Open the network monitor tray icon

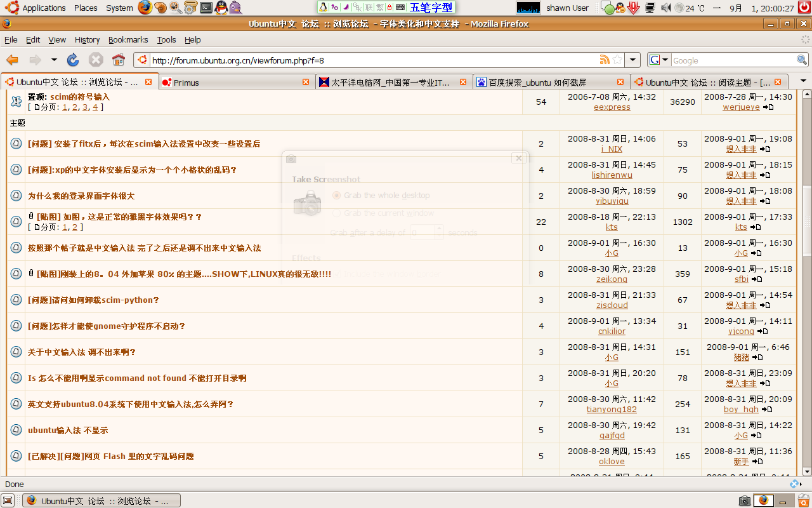[x=650, y=8]
